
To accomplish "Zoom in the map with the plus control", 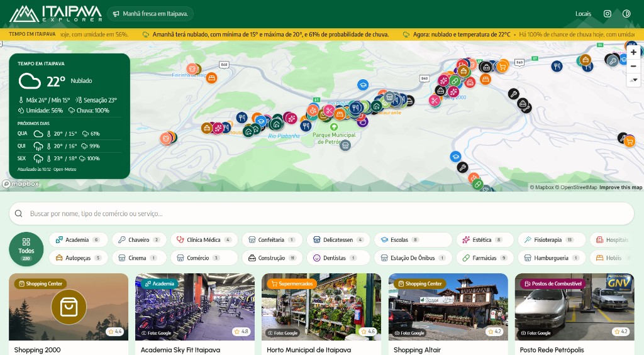I will point(633,53).
